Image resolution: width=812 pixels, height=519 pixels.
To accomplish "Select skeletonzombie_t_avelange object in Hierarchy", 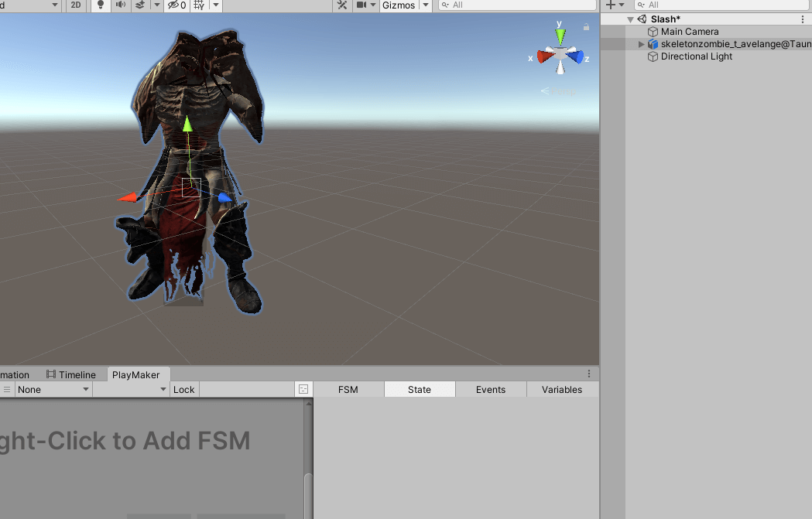I will [x=735, y=44].
